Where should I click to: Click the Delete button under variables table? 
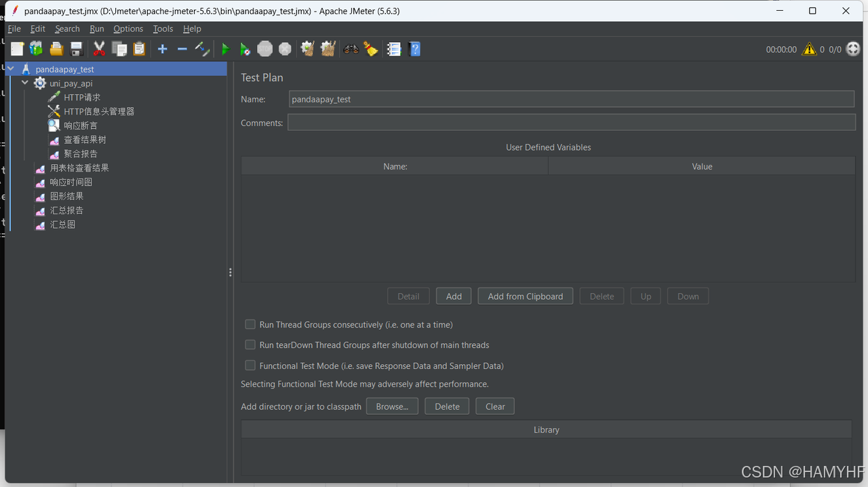601,296
